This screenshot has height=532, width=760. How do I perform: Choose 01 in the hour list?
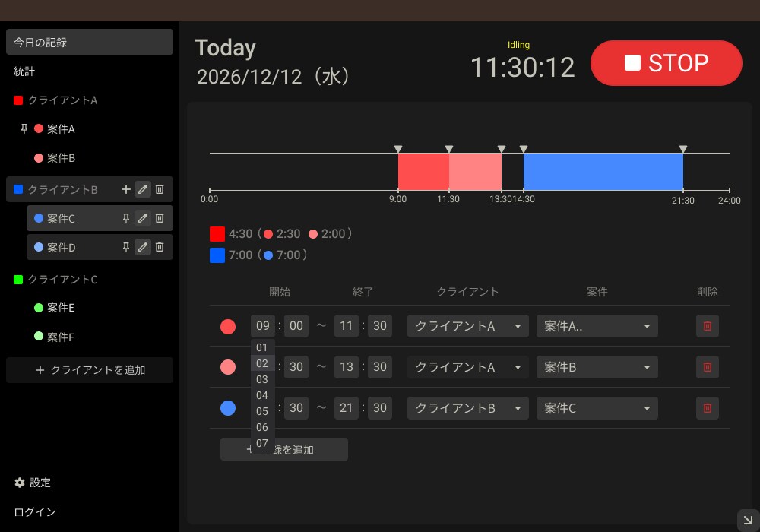click(x=262, y=347)
